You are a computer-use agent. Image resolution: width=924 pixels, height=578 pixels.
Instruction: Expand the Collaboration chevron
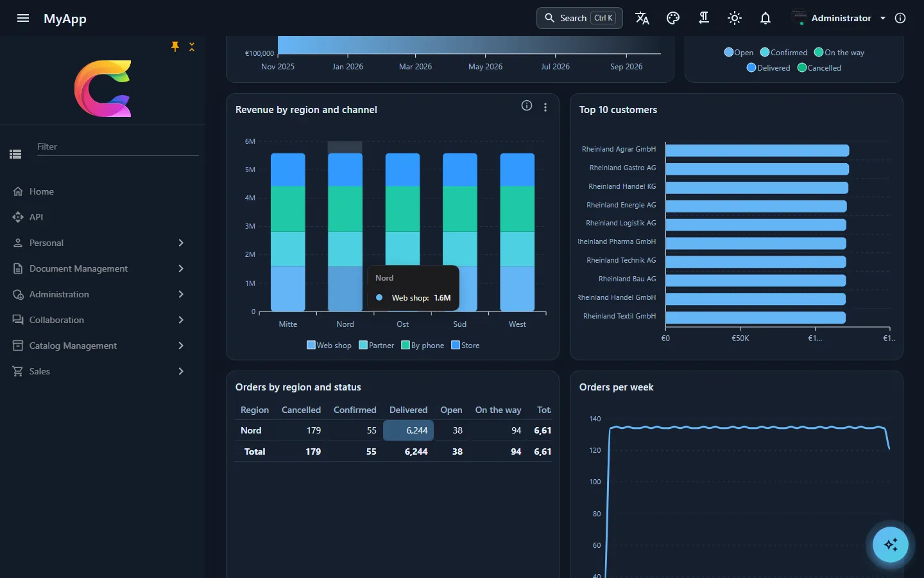pos(181,320)
